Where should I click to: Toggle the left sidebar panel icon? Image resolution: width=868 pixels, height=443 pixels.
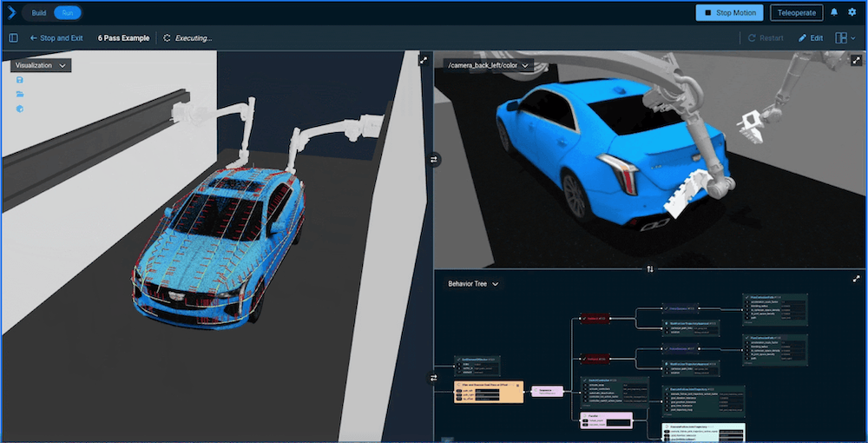(13, 38)
